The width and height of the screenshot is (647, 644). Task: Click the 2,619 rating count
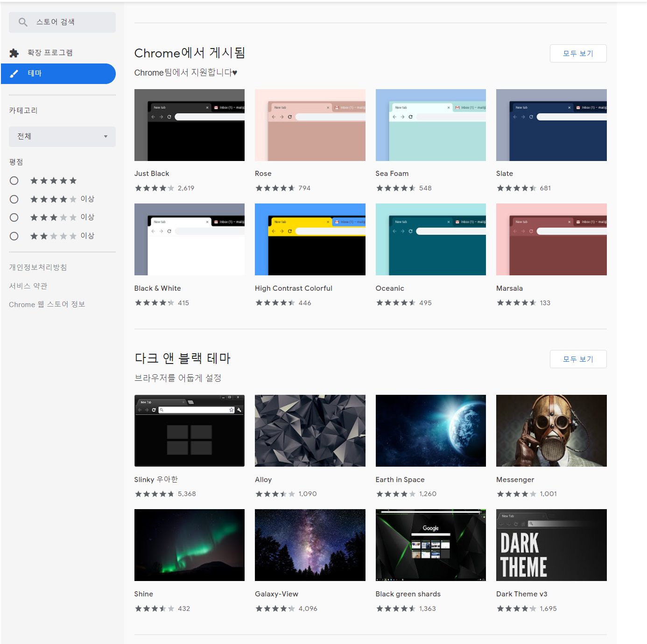point(186,188)
